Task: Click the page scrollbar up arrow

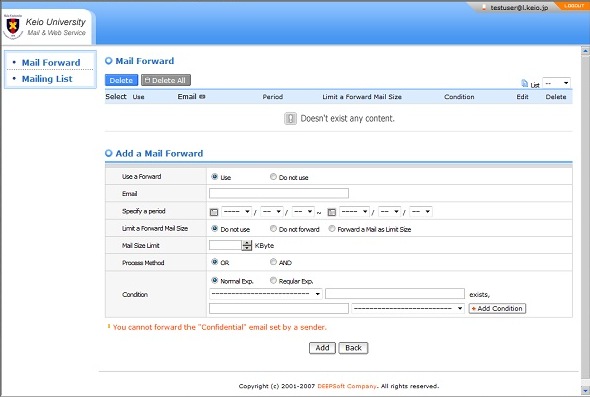Action: click(x=585, y=50)
